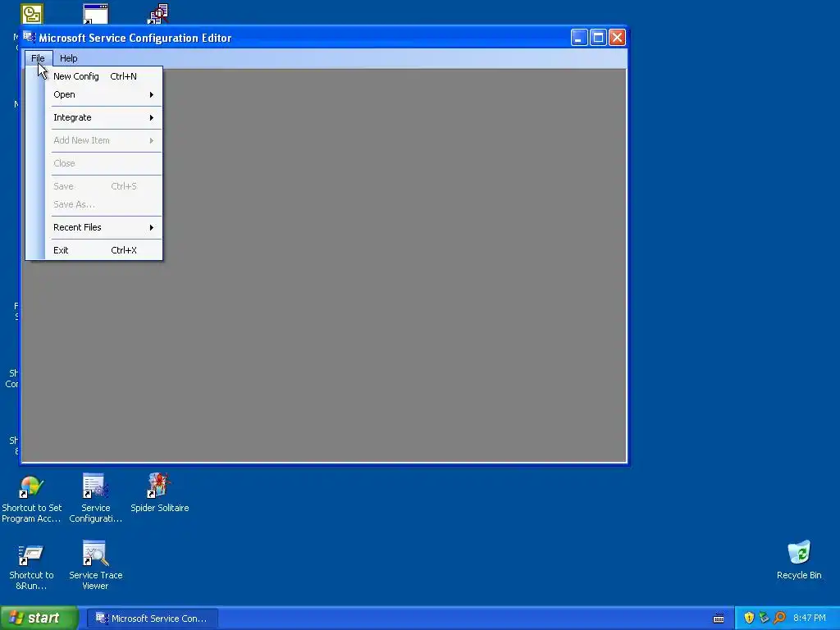Open Shortcut to Set Program Access icon
Screen dimensions: 840x630
click(31, 500)
